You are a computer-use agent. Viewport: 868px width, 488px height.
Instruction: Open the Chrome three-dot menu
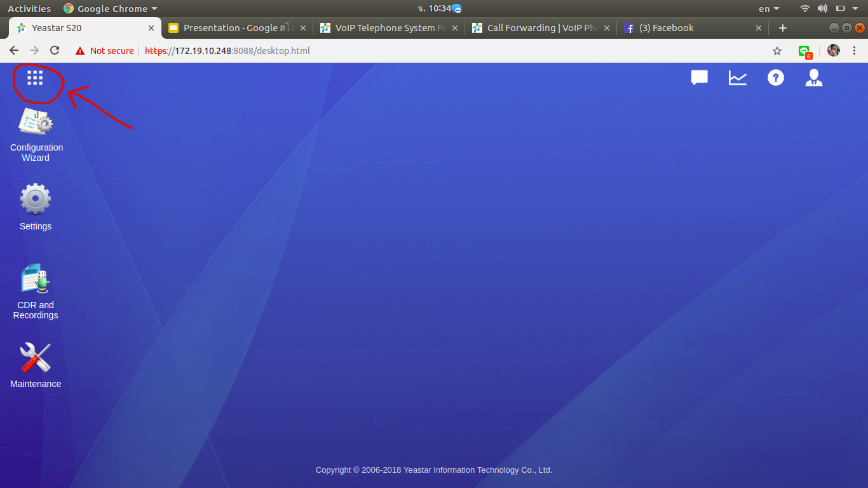point(855,51)
